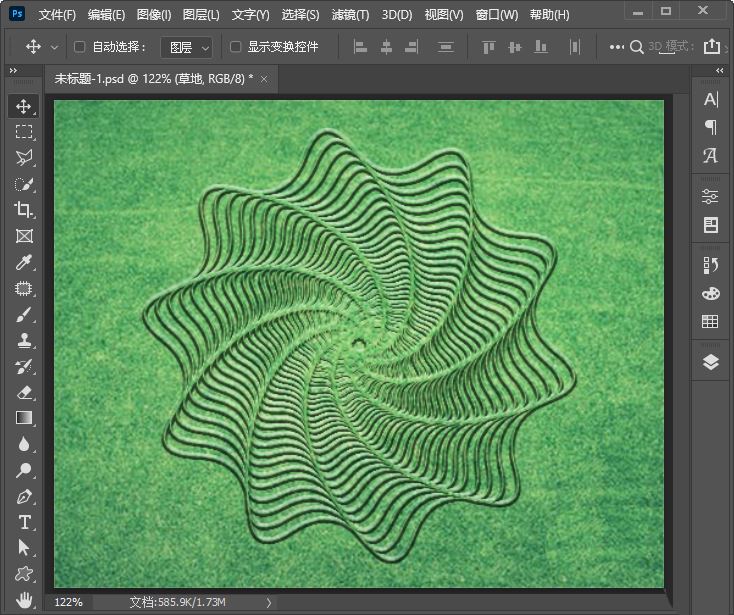This screenshot has height=615, width=734.
Task: Open the 文件(F) menu
Action: [57, 15]
